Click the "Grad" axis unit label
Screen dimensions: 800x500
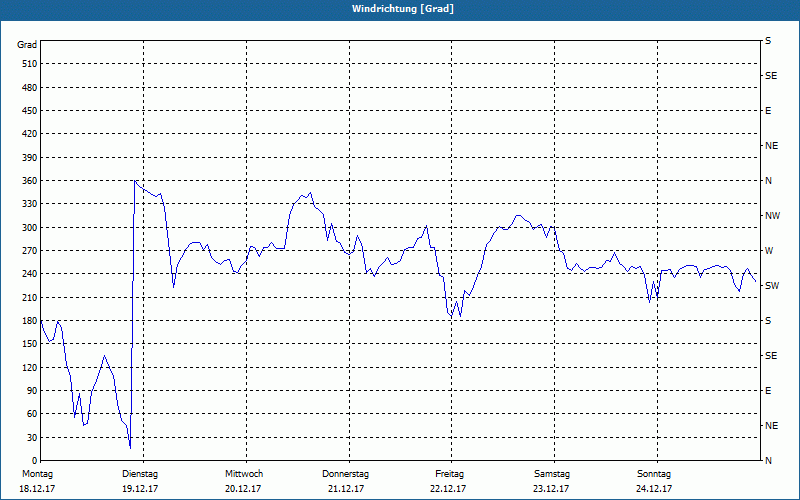coord(27,45)
